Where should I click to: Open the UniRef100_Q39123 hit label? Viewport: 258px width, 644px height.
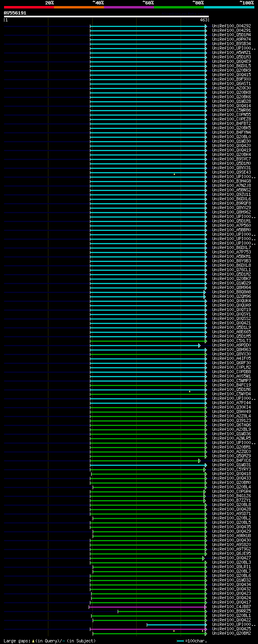(231, 421)
